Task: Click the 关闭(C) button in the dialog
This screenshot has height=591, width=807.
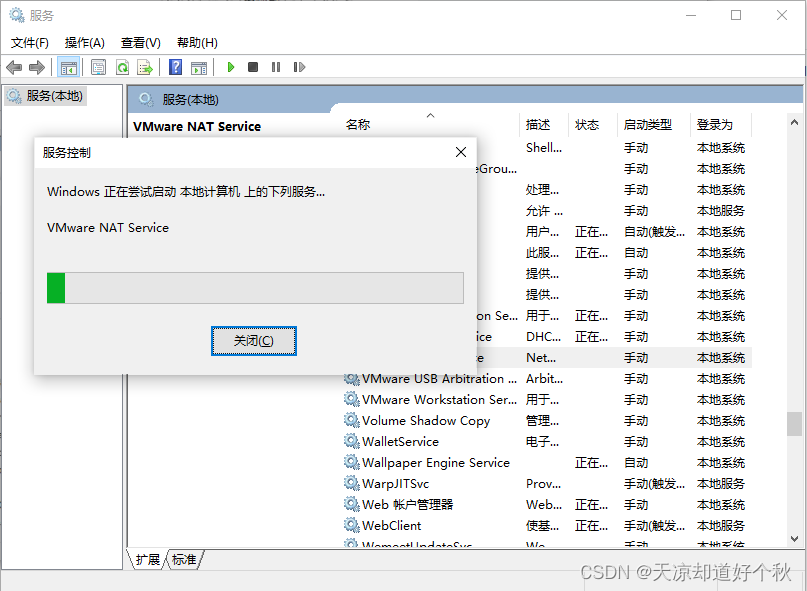Action: click(x=254, y=341)
